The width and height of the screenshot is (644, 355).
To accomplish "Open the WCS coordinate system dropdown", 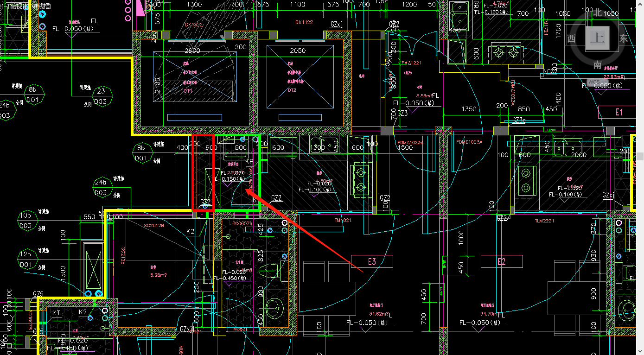I will [x=597, y=82].
